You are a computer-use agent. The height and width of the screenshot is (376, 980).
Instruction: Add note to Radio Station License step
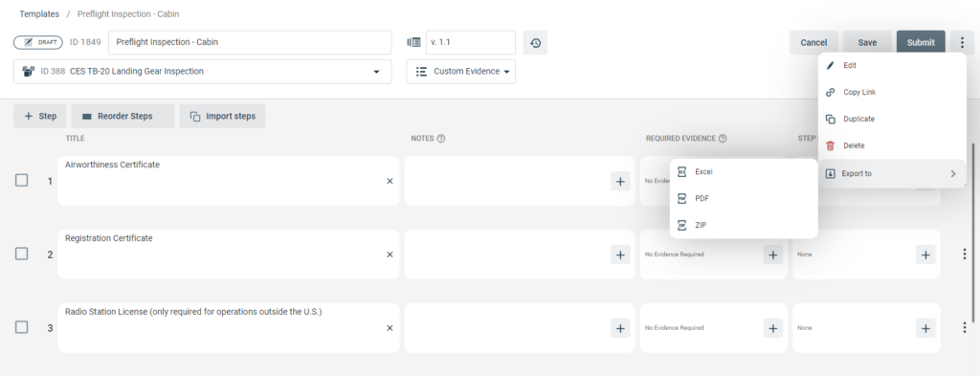pyautogui.click(x=620, y=328)
